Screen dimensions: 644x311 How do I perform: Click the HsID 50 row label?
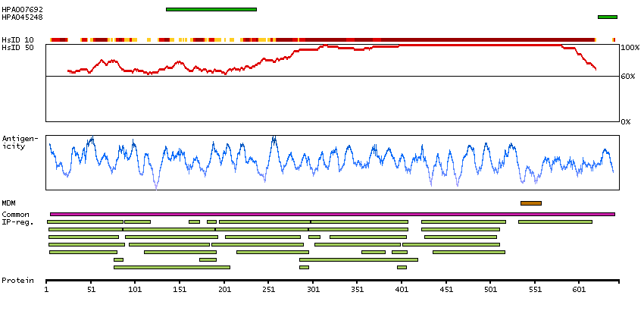click(x=17, y=48)
